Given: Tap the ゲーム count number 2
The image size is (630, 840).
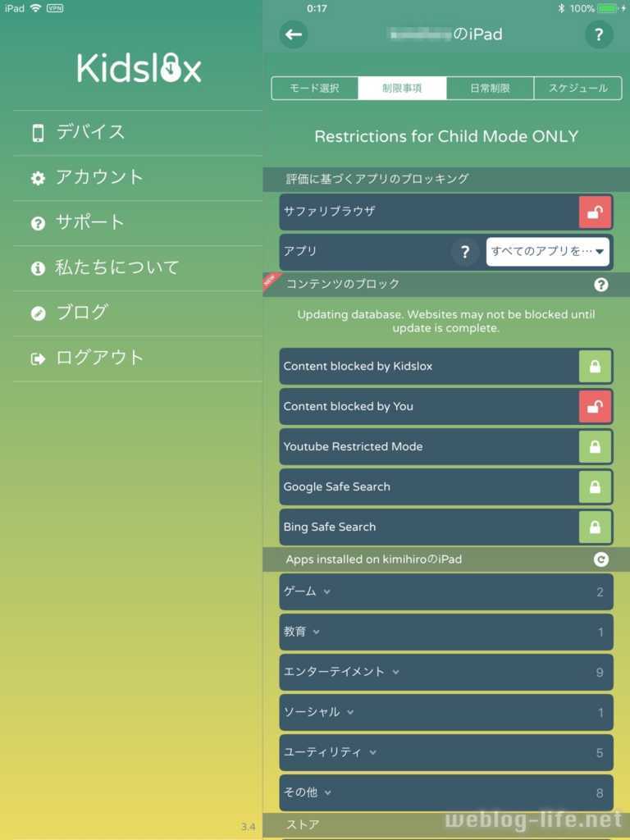Looking at the screenshot, I should tap(600, 592).
